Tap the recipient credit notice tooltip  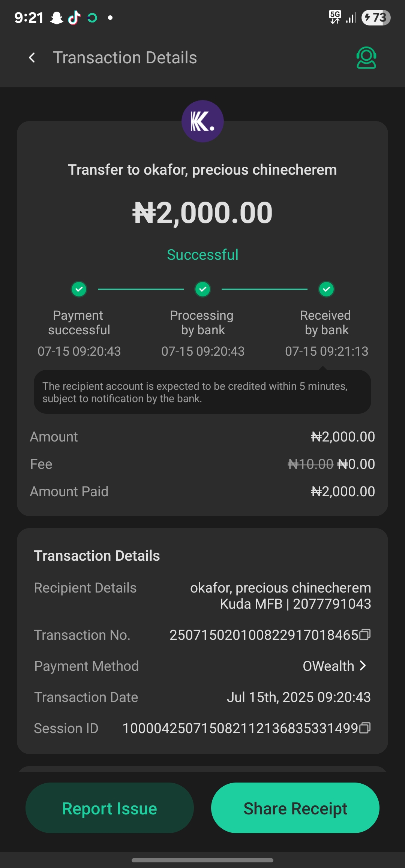pos(202,392)
